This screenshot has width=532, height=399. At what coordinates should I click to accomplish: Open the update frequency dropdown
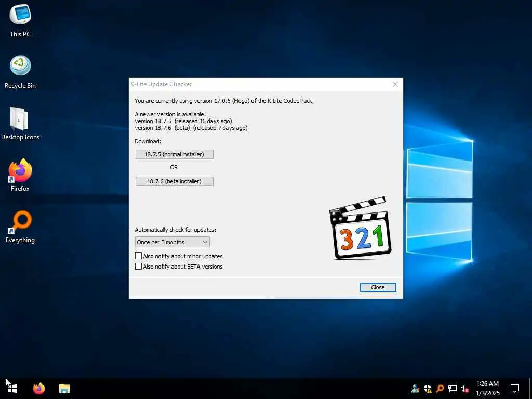[172, 242]
